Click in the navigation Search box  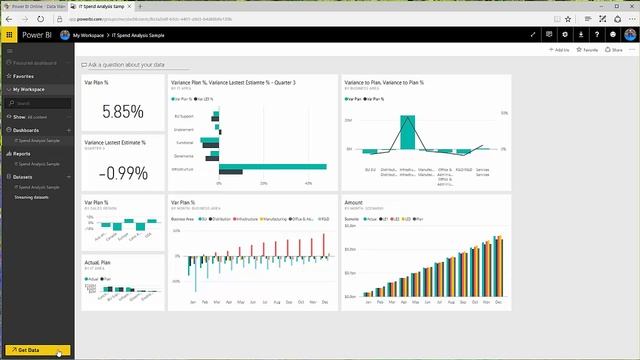[38, 103]
